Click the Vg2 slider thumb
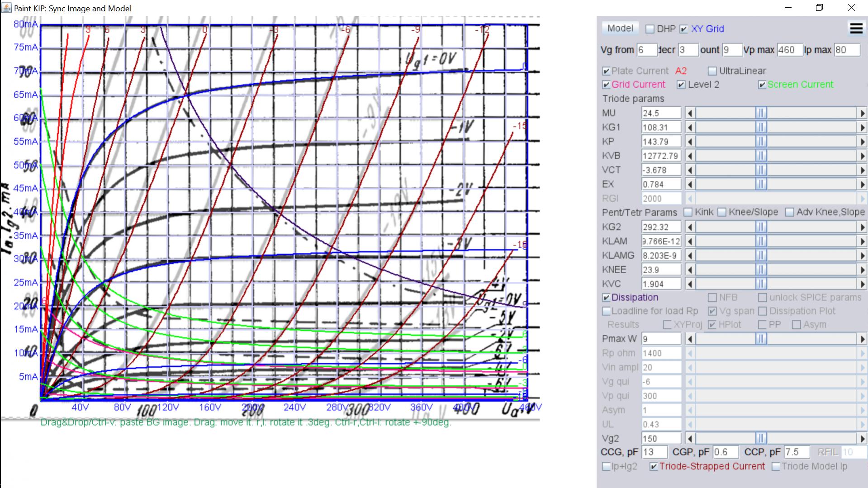Image resolution: width=868 pixels, height=488 pixels. click(761, 439)
